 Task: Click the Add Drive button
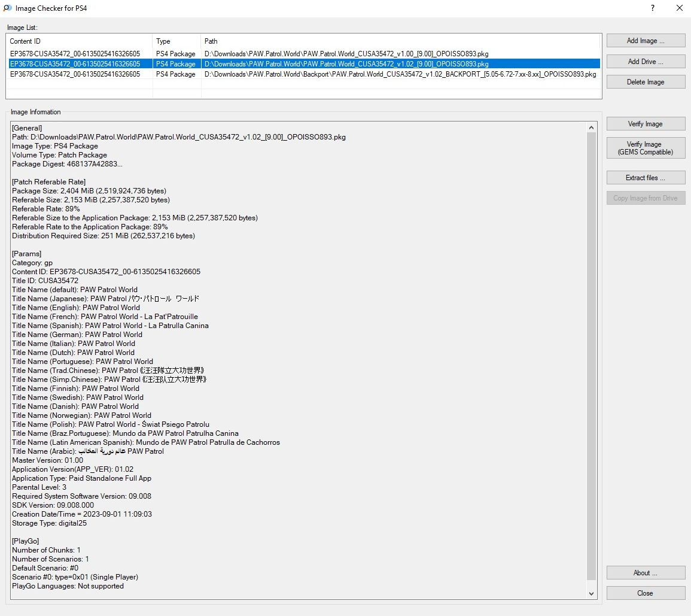tap(646, 62)
